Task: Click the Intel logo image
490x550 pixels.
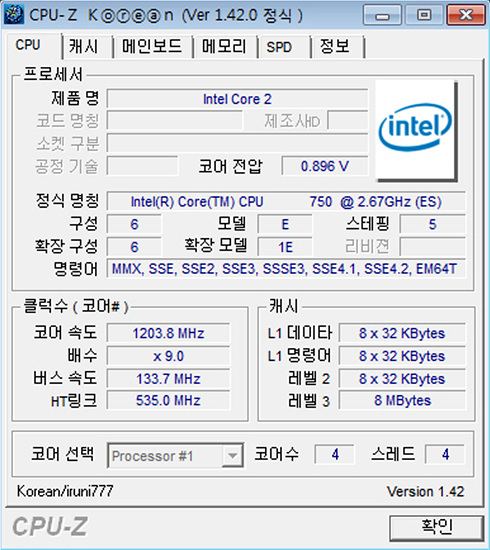Action: tap(416, 130)
